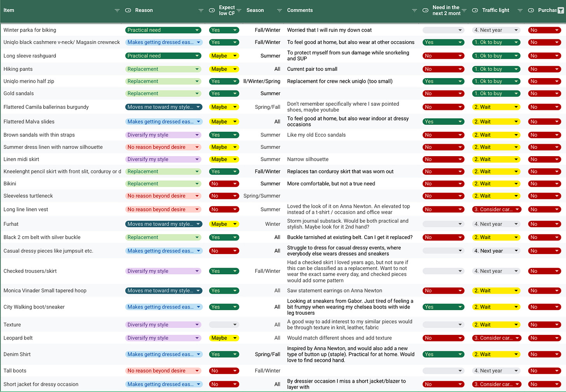Viewport: 566px width, 392px height.
Task: Click the dropdown-type icon beside Purchased header
Action: coord(531,10)
